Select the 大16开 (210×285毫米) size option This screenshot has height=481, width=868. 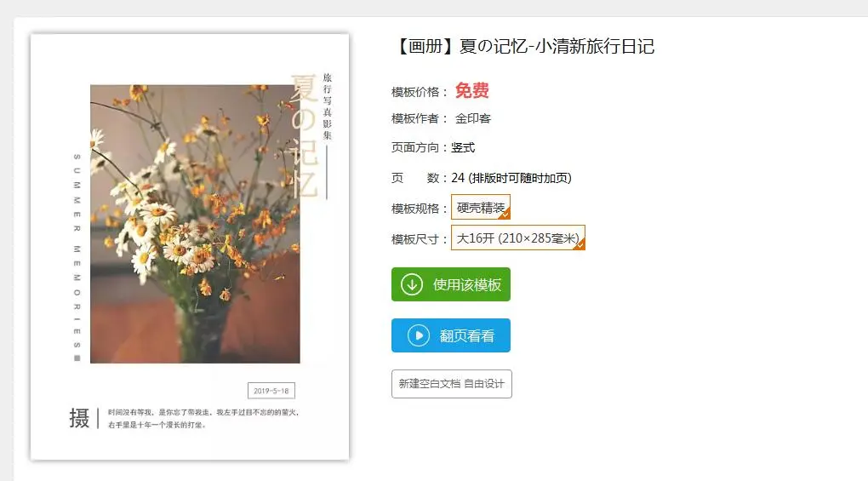click(x=518, y=238)
